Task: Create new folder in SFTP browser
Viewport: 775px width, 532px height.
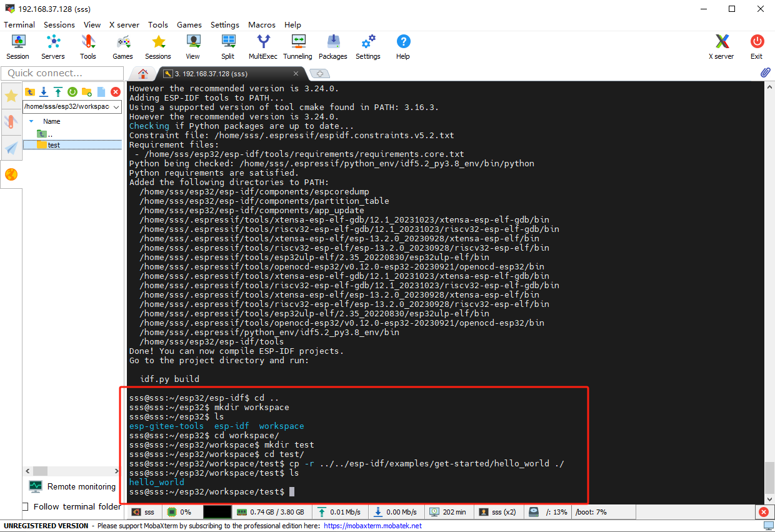Action: [x=87, y=92]
